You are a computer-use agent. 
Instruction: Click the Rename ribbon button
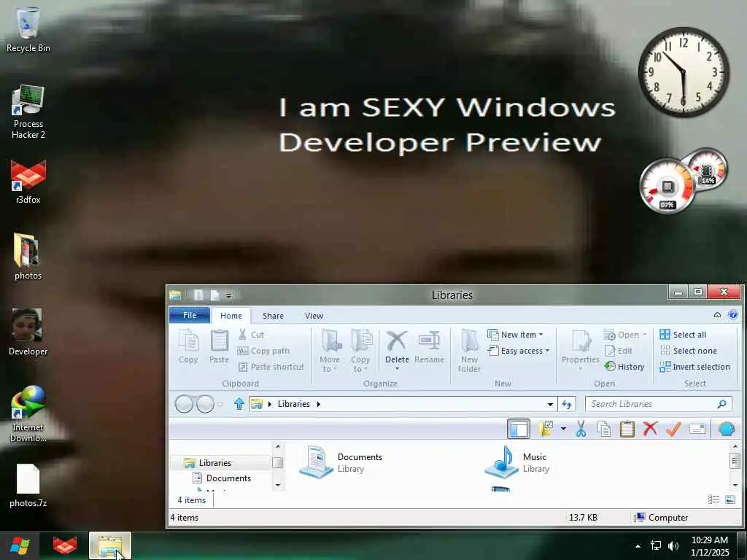pyautogui.click(x=429, y=346)
